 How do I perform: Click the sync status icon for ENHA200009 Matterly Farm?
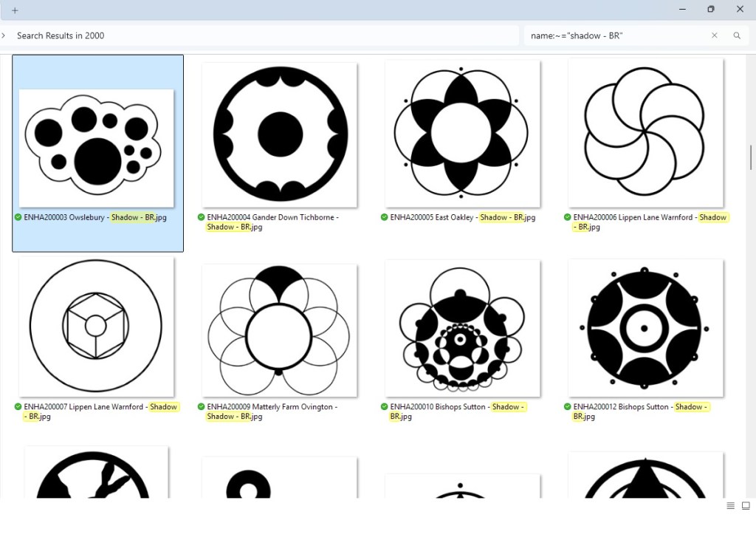tap(201, 407)
